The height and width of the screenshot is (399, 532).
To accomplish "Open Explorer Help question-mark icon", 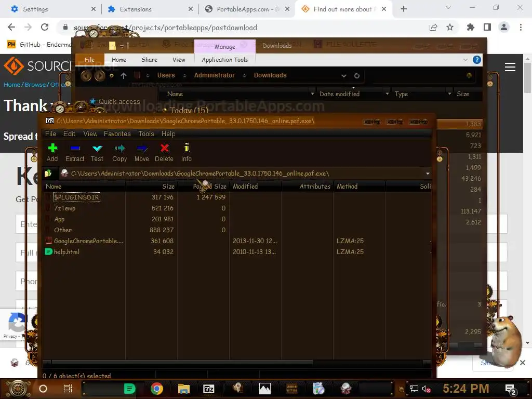I will [x=477, y=60].
